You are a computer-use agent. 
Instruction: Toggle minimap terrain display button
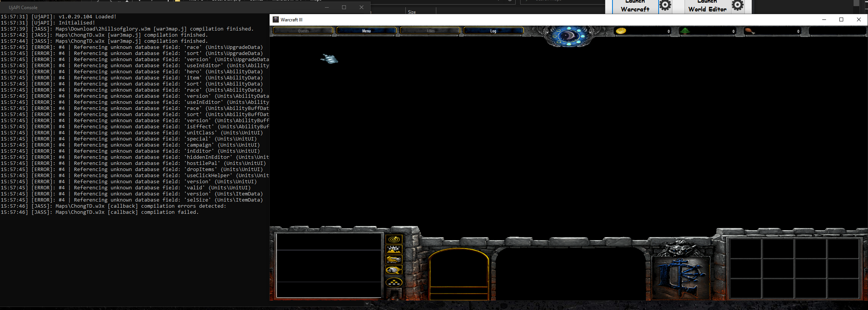click(394, 250)
